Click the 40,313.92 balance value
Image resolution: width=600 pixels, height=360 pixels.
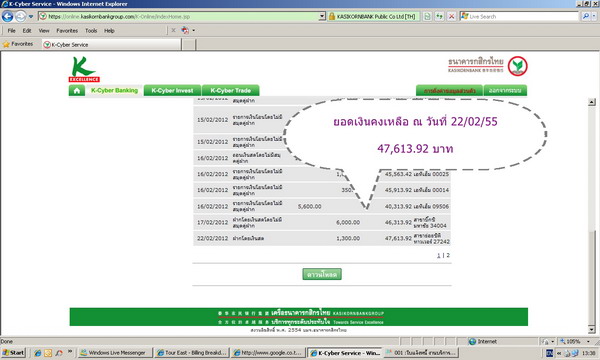pos(398,206)
